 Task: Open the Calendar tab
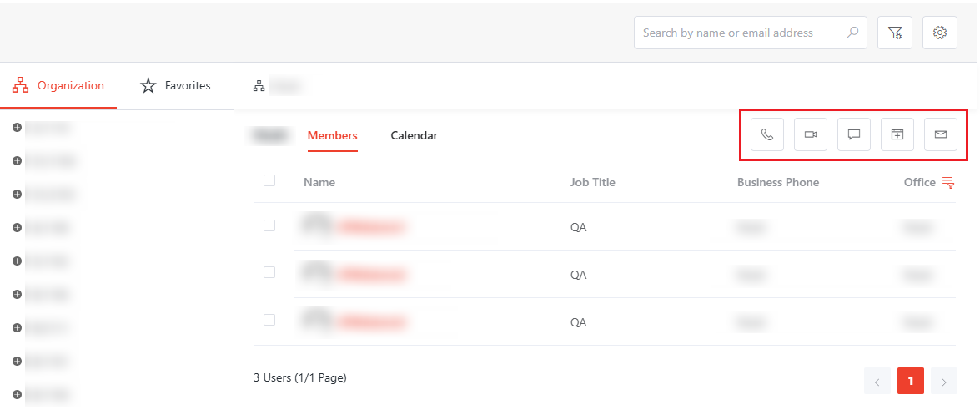[x=414, y=135]
